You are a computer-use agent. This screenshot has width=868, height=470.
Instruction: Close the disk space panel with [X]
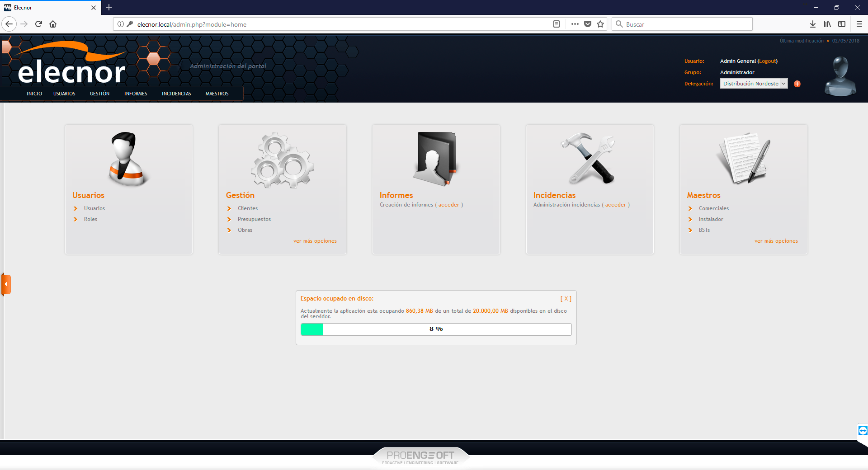click(566, 299)
